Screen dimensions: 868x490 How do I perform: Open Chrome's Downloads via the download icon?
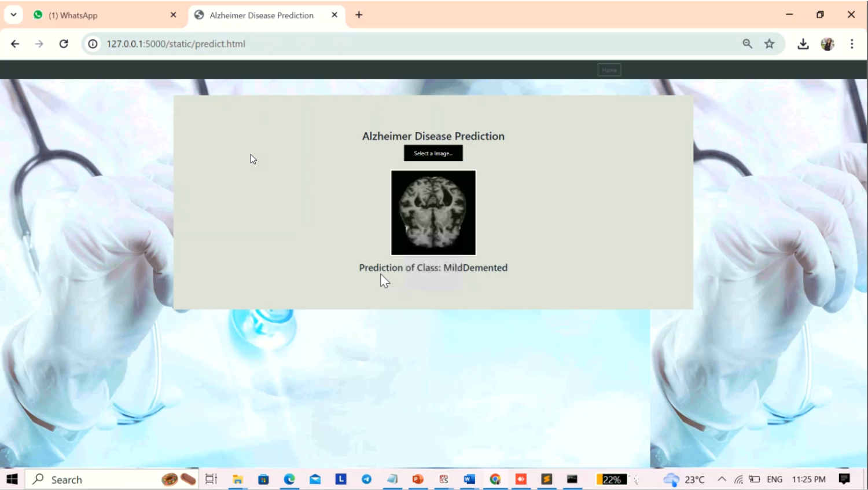coord(803,43)
